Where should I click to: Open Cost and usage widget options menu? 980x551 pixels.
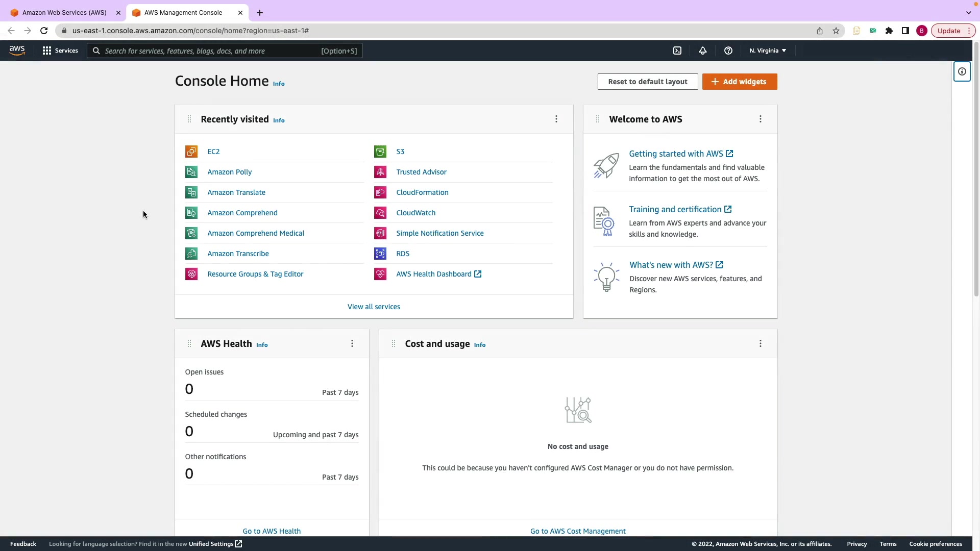click(x=761, y=344)
